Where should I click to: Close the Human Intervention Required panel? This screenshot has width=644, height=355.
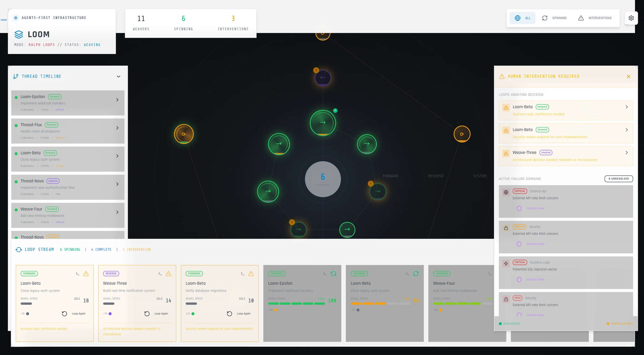[x=628, y=76]
